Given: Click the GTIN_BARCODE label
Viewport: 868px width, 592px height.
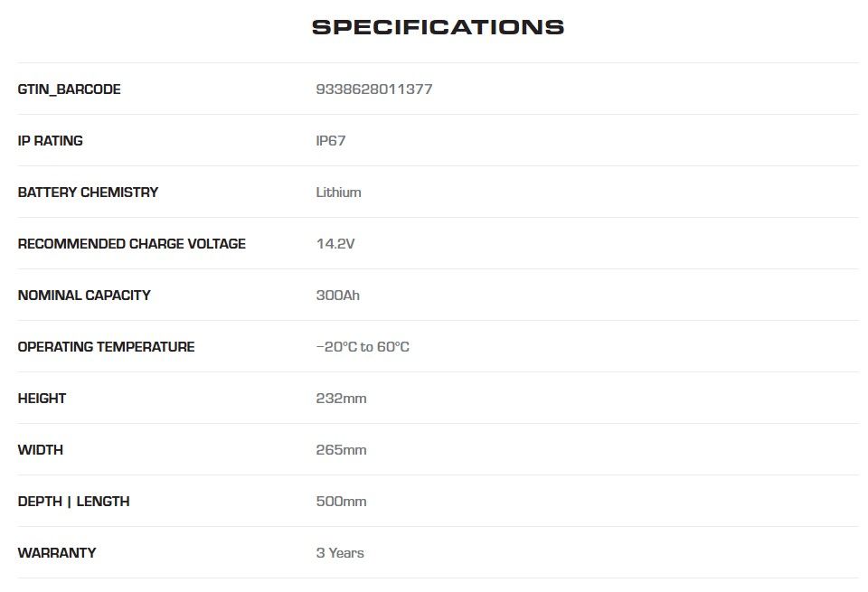Looking at the screenshot, I should coord(69,89).
